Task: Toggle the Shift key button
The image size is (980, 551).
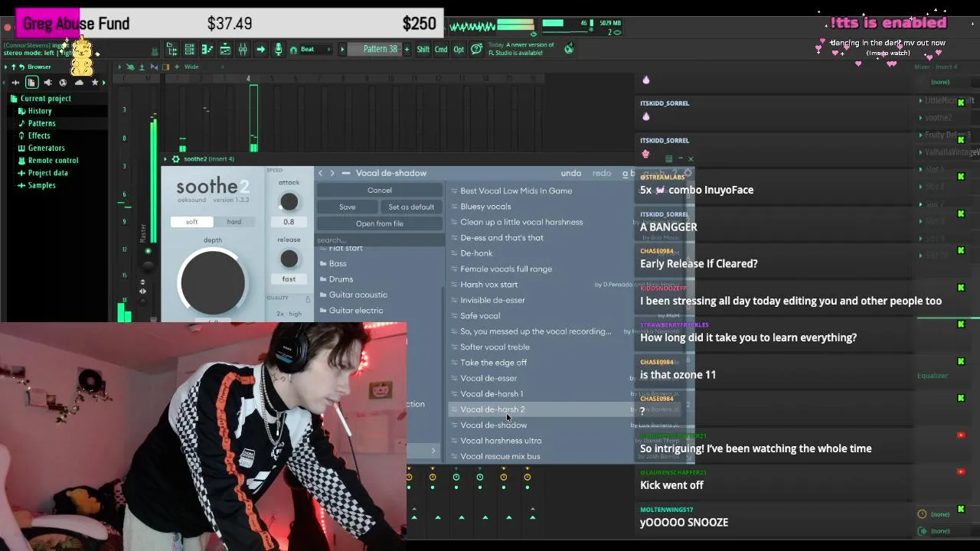Action: [423, 49]
